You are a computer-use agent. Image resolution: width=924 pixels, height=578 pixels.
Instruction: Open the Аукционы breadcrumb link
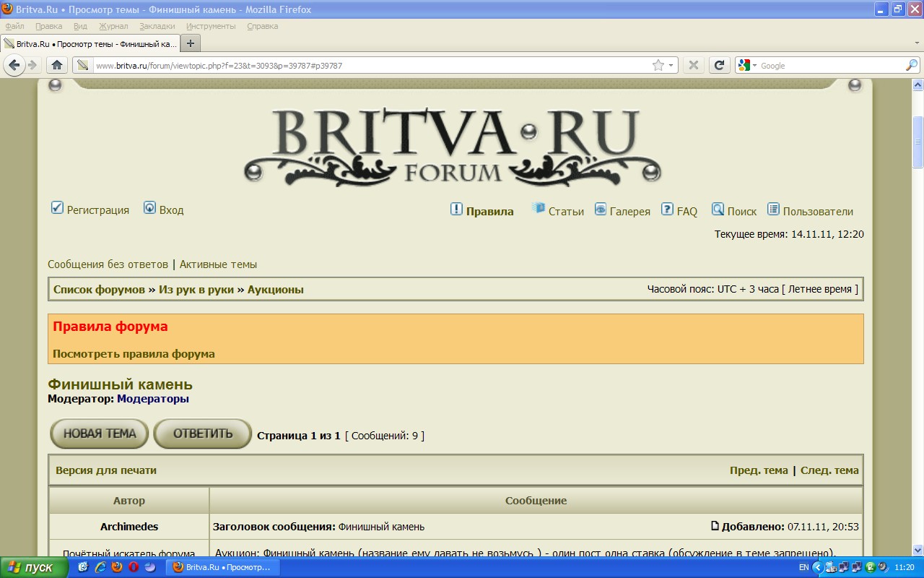point(275,290)
